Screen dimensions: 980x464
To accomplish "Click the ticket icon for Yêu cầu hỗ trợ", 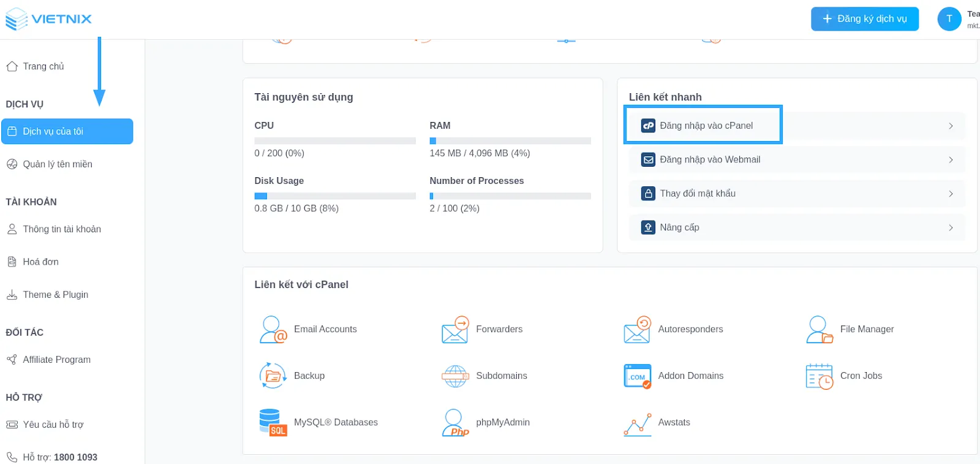I will pyautogui.click(x=12, y=425).
